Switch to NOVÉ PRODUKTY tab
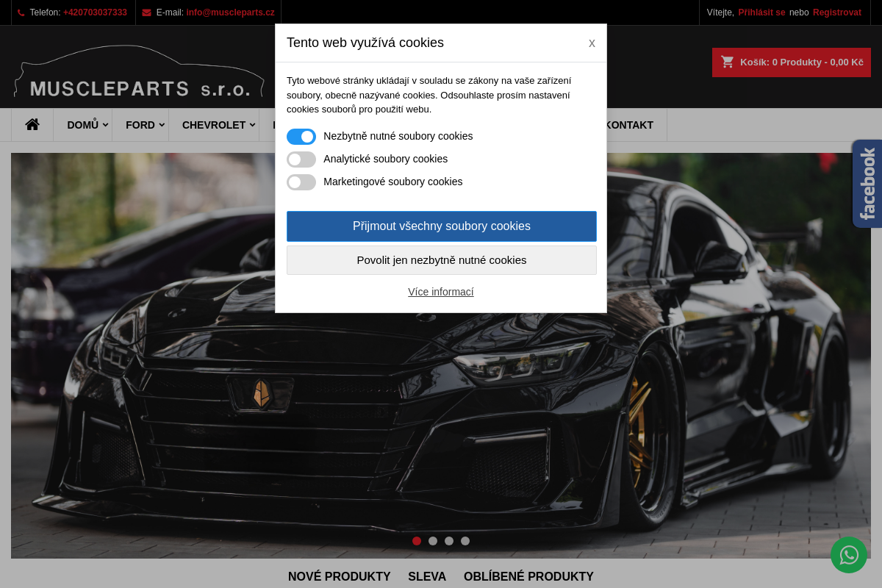Image resolution: width=882 pixels, height=588 pixels. tap(340, 576)
